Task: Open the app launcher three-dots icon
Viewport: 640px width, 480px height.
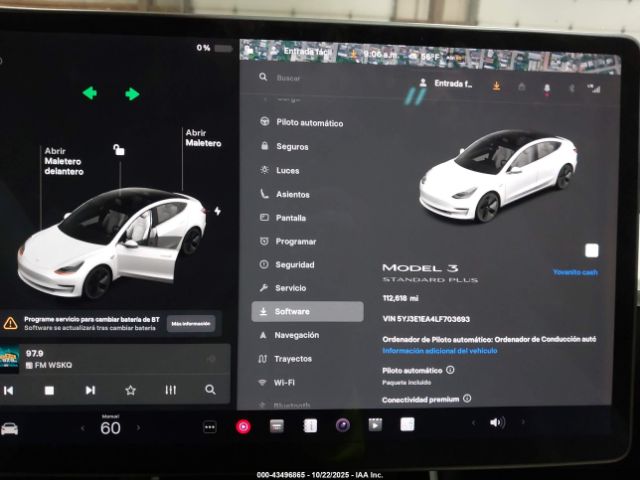Action: point(210,427)
